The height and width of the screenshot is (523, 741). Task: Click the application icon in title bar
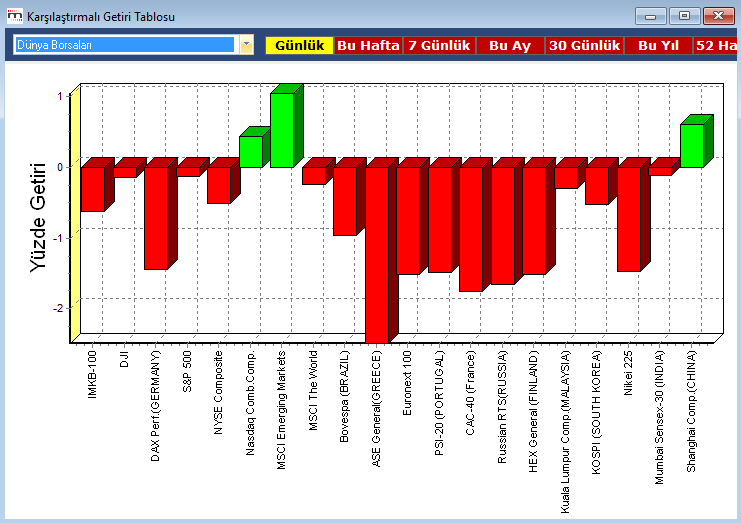(15, 16)
